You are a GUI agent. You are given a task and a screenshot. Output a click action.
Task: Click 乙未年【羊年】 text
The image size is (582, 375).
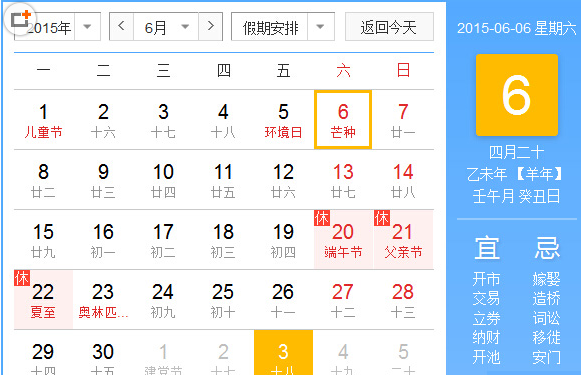tap(516, 174)
